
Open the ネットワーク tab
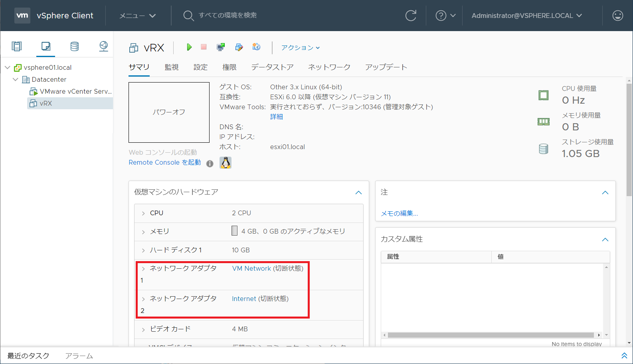pos(329,67)
